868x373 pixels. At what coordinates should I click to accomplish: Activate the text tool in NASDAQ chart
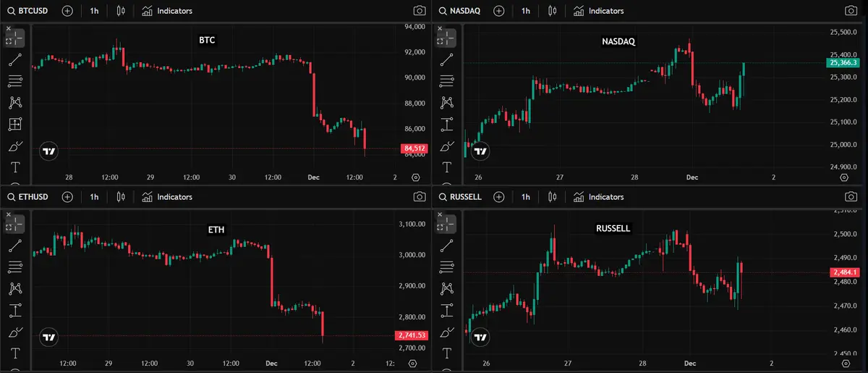[447, 167]
